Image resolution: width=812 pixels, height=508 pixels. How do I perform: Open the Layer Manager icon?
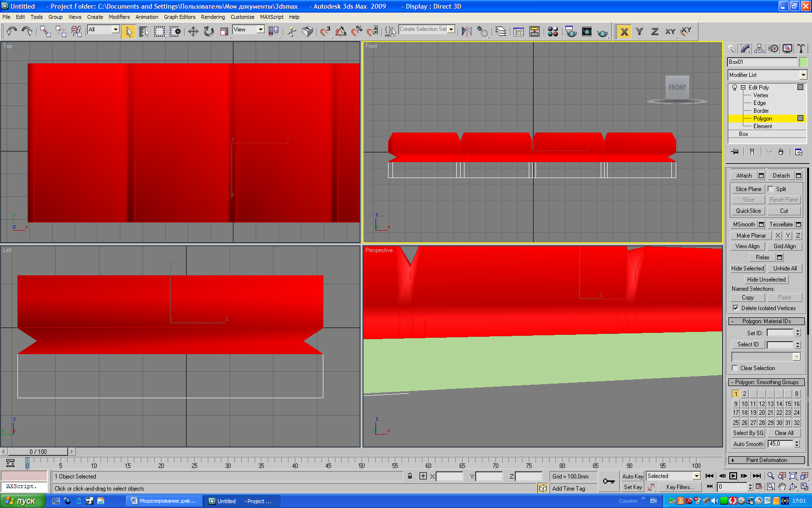[x=501, y=31]
